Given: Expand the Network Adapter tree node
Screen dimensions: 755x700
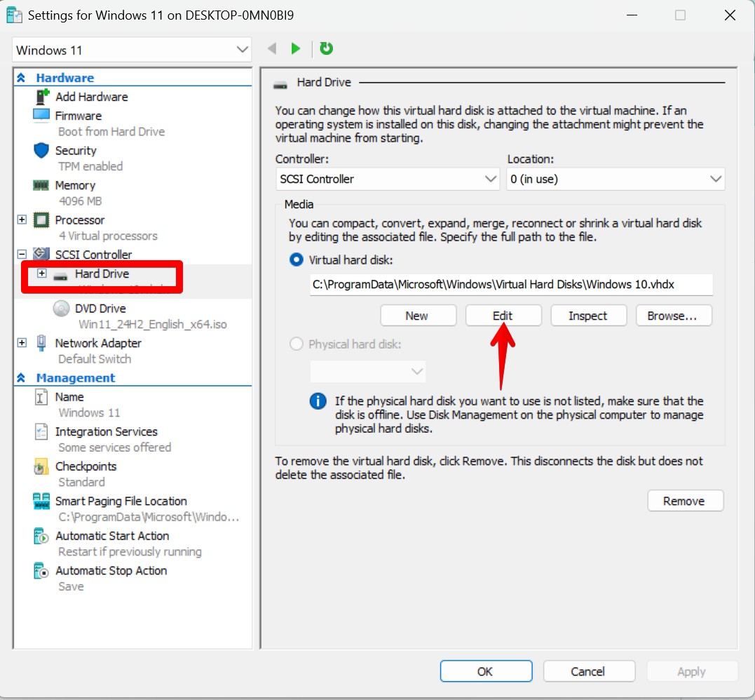Looking at the screenshot, I should pos(22,343).
